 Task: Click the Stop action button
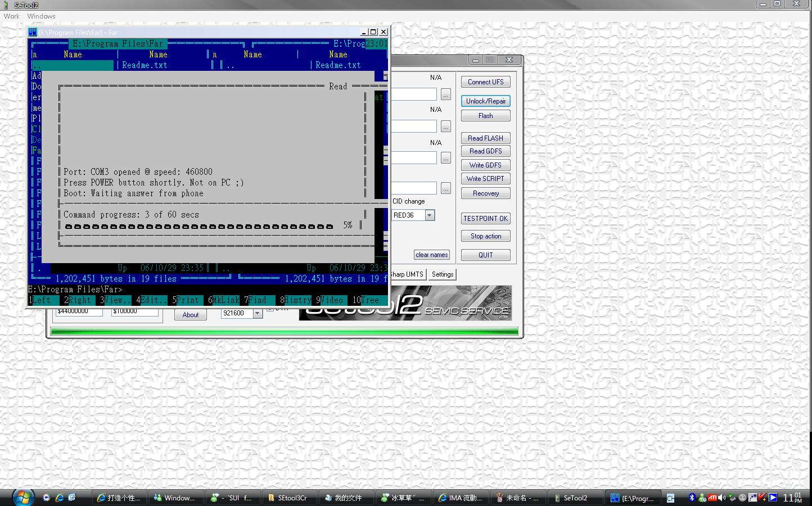pyautogui.click(x=485, y=236)
